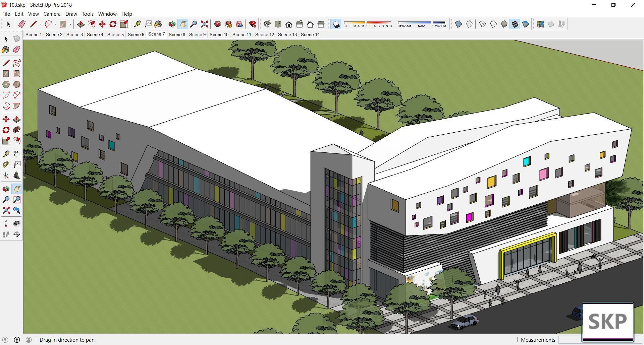The height and width of the screenshot is (345, 644).
Task: Select the Pie tool
Action: tap(16, 106)
